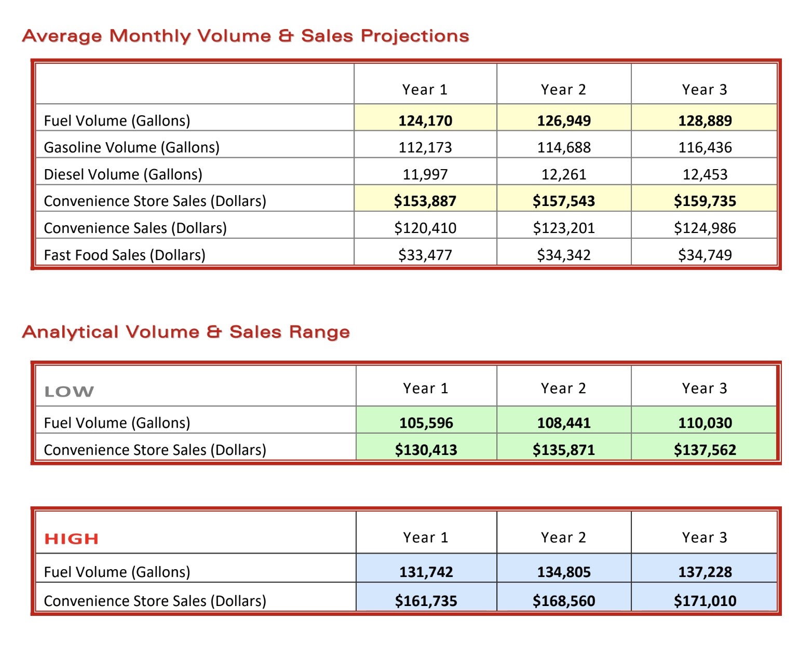812x661 pixels.
Task: Click the 'Diesel Volume (Gallons)' row label
Action: click(x=123, y=174)
